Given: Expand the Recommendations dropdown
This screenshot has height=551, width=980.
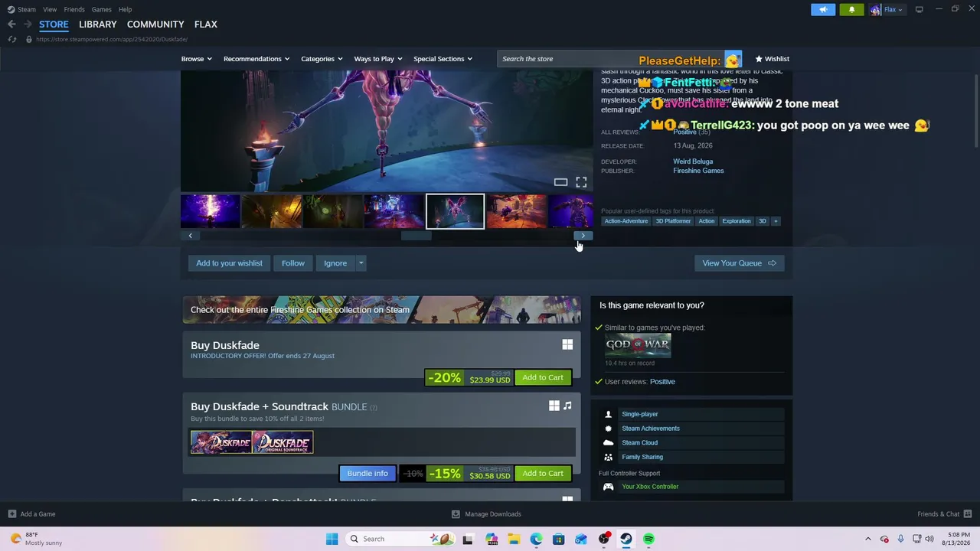Looking at the screenshot, I should (256, 59).
